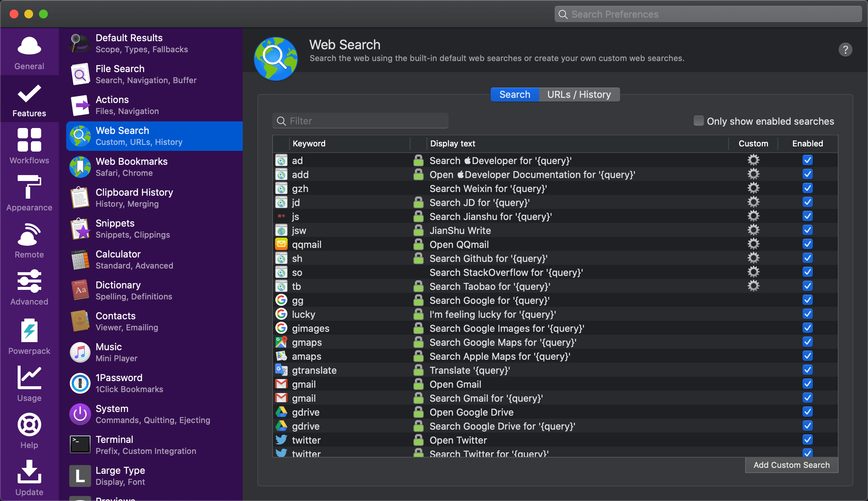Viewport: 868px width, 501px height.
Task: Open Default Results feature
Action: (154, 43)
